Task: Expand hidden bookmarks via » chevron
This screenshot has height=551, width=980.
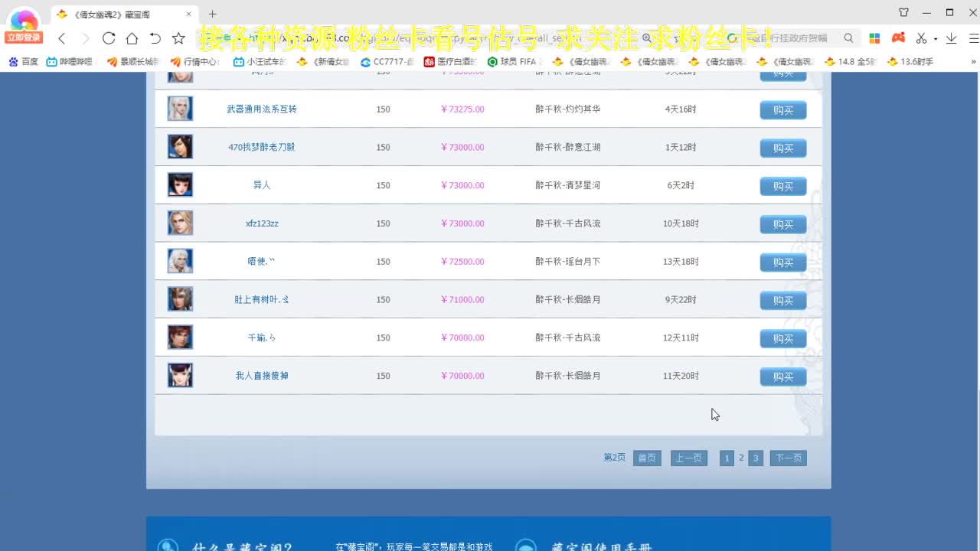Action: pos(973,61)
